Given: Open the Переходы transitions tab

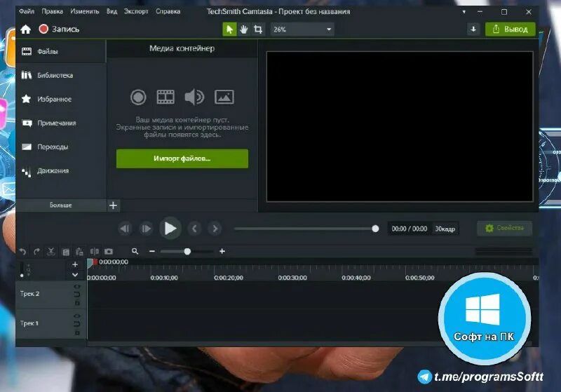Looking at the screenshot, I should (x=61, y=147).
